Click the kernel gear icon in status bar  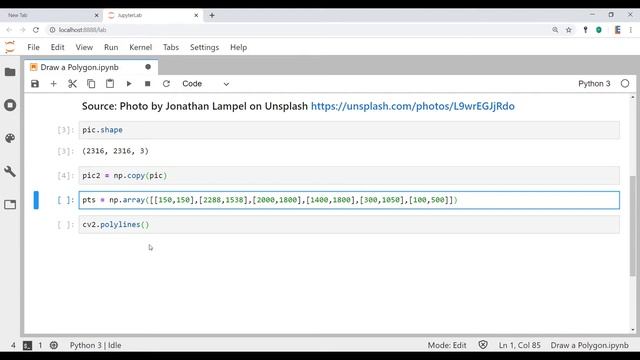coord(53,345)
